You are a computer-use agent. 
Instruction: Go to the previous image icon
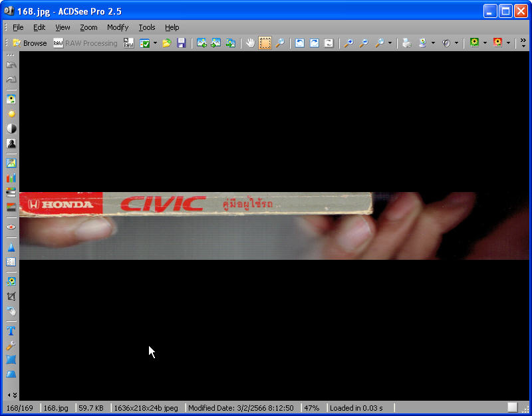[x=201, y=43]
